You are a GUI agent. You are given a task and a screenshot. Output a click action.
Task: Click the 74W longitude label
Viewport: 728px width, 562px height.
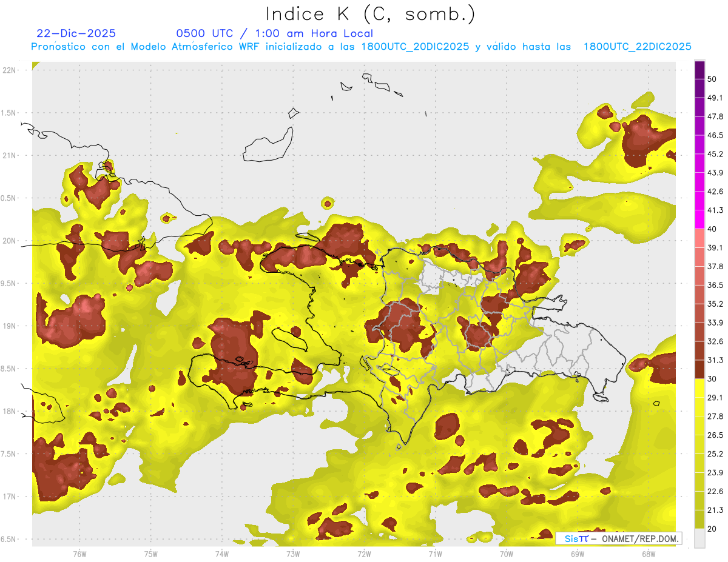[x=222, y=554]
